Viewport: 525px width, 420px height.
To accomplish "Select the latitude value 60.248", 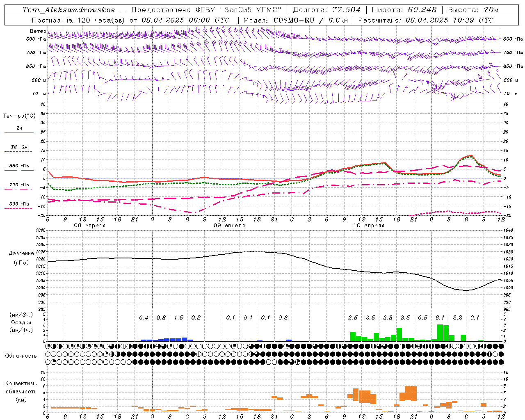I will pos(422,10).
